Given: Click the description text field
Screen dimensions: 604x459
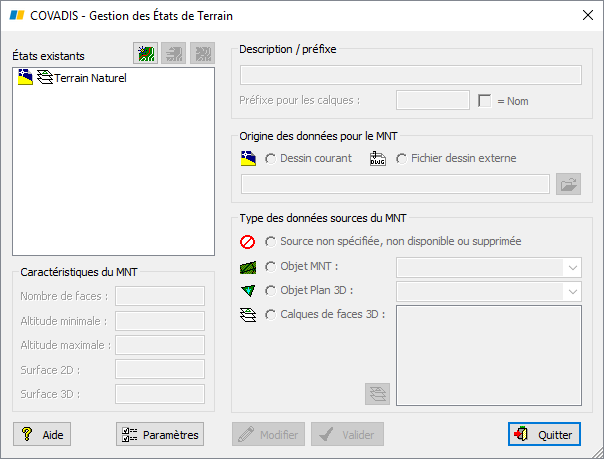Looking at the screenshot, I should 411,75.
